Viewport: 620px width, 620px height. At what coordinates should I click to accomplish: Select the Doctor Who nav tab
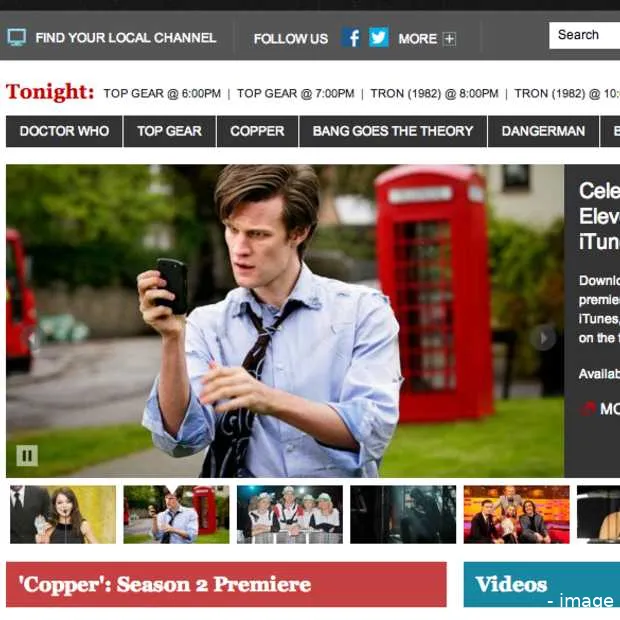point(64,131)
